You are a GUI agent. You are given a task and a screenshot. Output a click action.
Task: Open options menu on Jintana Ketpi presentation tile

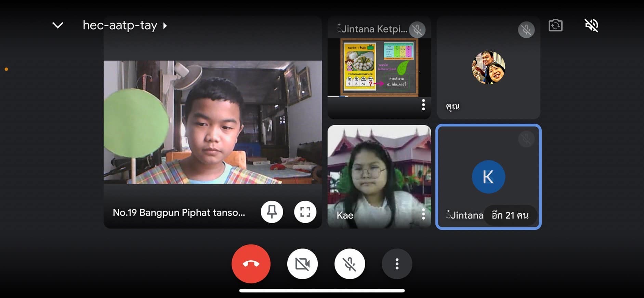coord(423,104)
